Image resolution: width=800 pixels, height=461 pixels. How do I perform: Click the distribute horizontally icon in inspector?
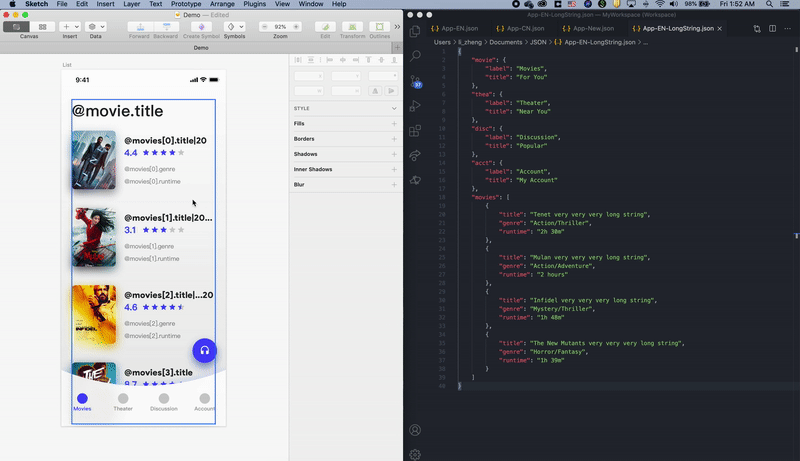pos(298,60)
